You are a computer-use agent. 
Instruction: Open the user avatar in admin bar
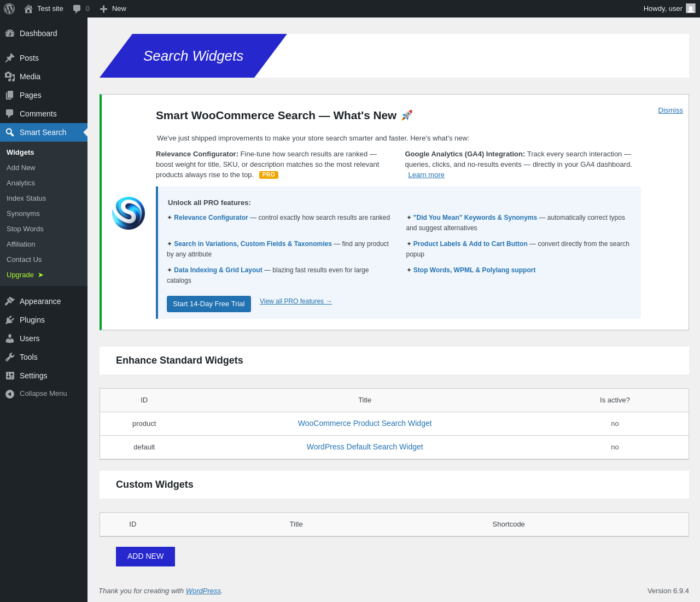click(691, 8)
